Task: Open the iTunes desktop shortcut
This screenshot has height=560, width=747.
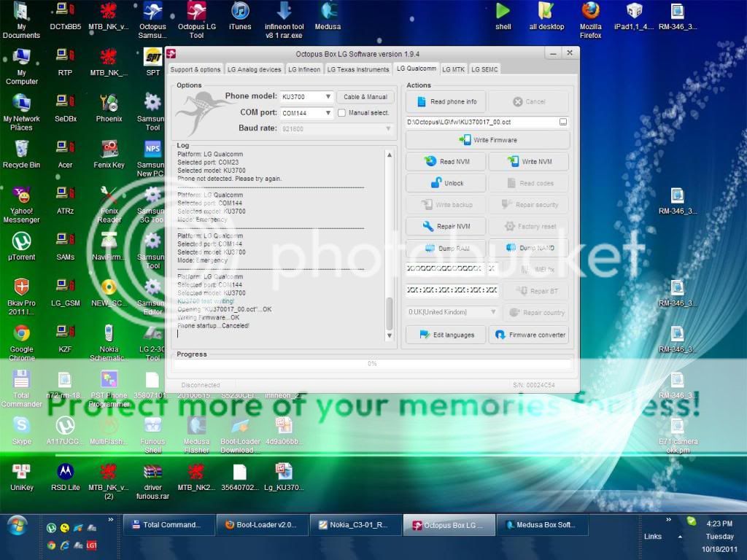Action: pos(240,16)
